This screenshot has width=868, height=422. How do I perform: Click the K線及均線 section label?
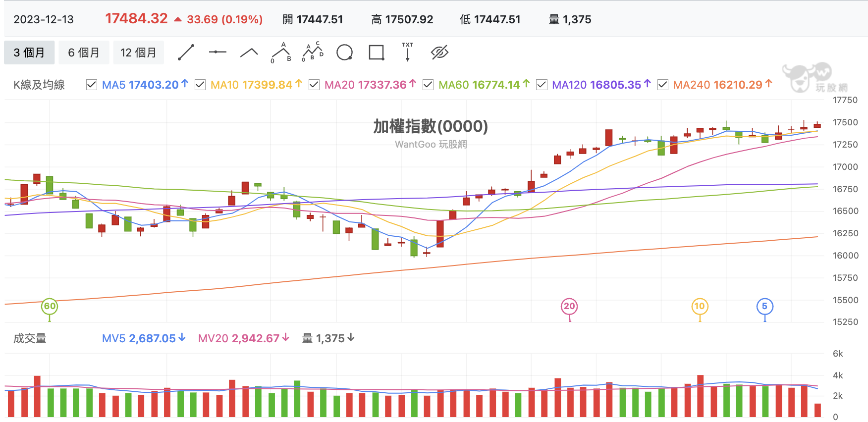coord(39,85)
